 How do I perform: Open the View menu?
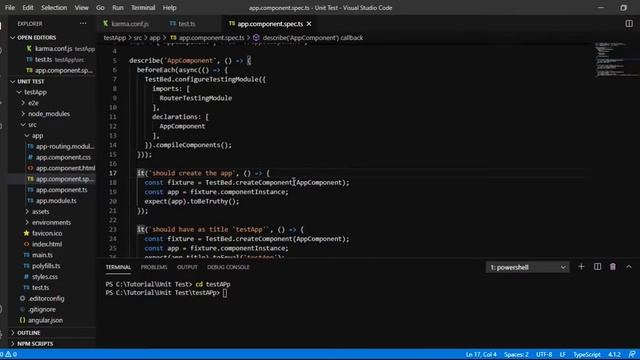[82, 8]
